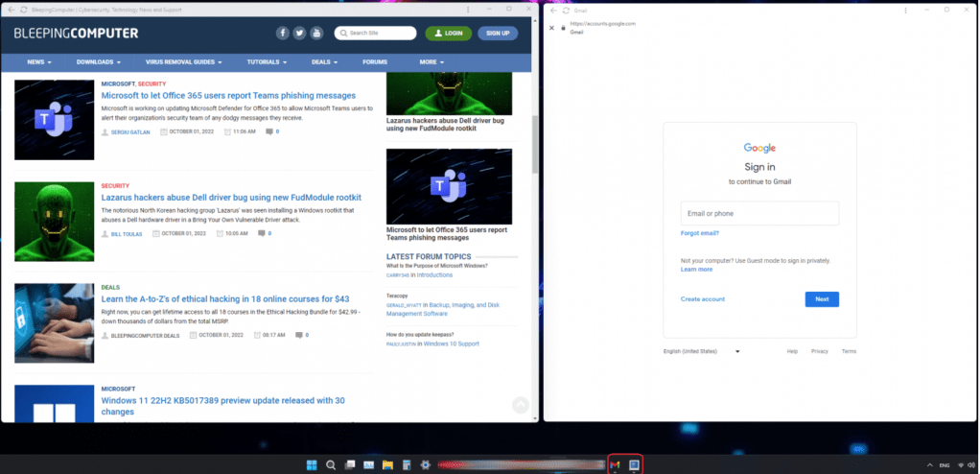Reload the BleepingComputer window
This screenshot has height=474, width=980.
click(23, 10)
